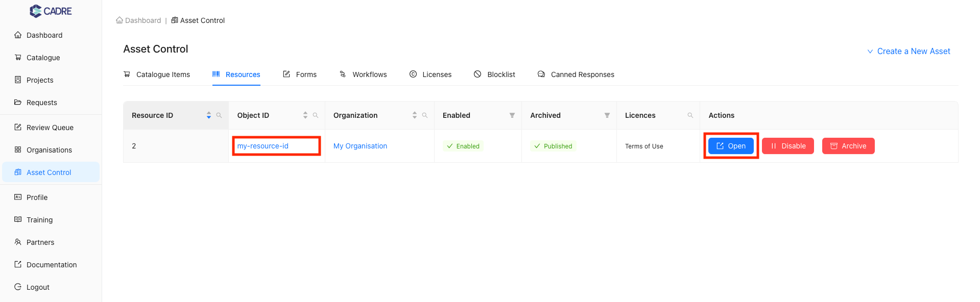Open My Organisation link
The height and width of the screenshot is (302, 980).
pyautogui.click(x=360, y=146)
